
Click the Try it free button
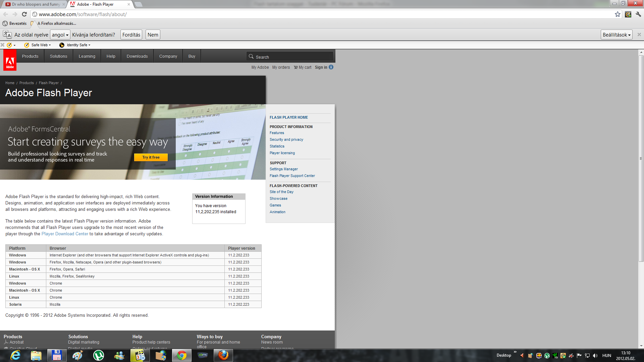[151, 157]
